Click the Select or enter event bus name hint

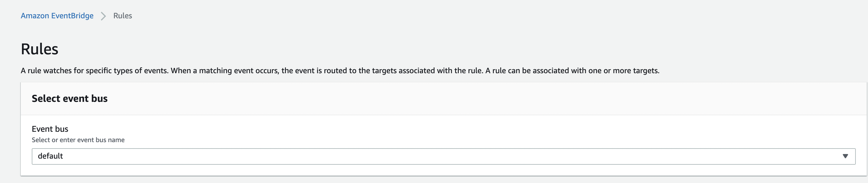(x=78, y=140)
